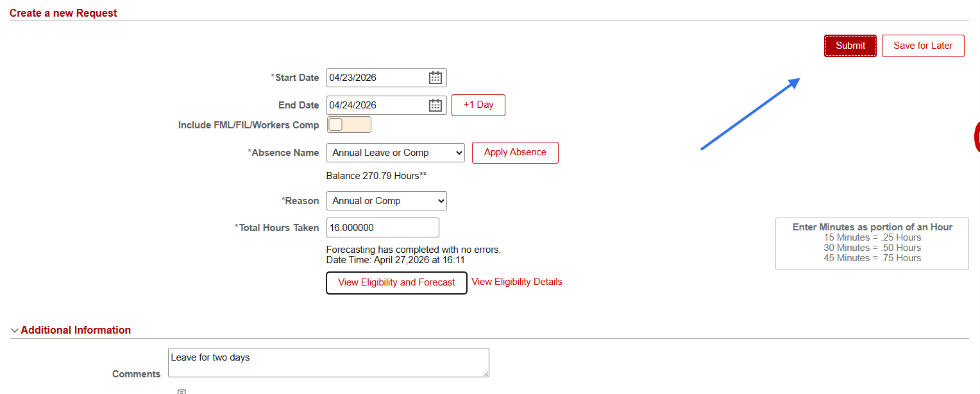Toggle Include FML/FIL/Workers Comp switch
Screen dimensions: 980x394
349,124
